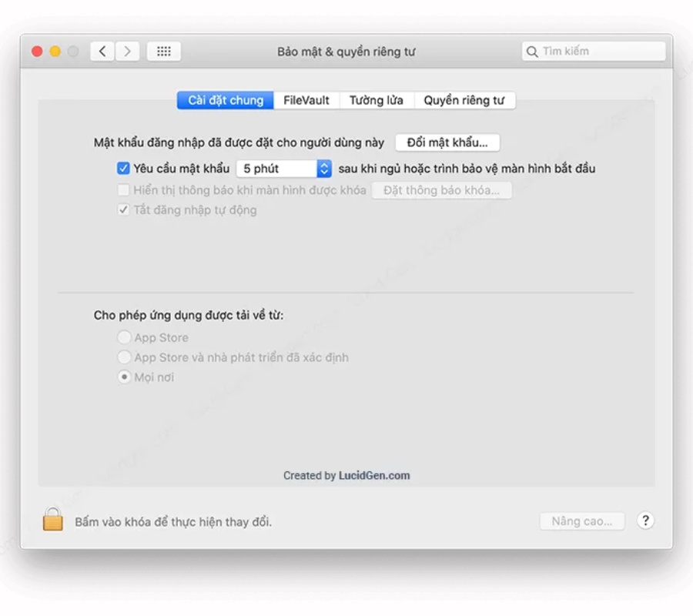693x616 pixels.
Task: Select the 'Mọi nơi' radio option
Action: point(123,377)
